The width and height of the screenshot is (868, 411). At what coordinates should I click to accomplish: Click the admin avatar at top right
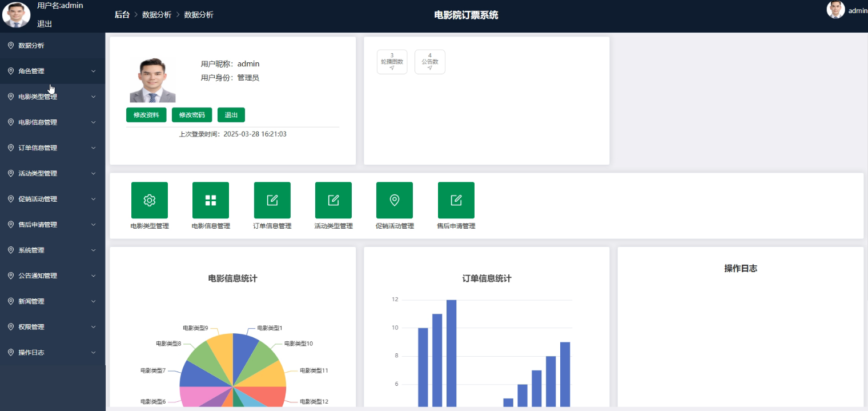pos(836,10)
